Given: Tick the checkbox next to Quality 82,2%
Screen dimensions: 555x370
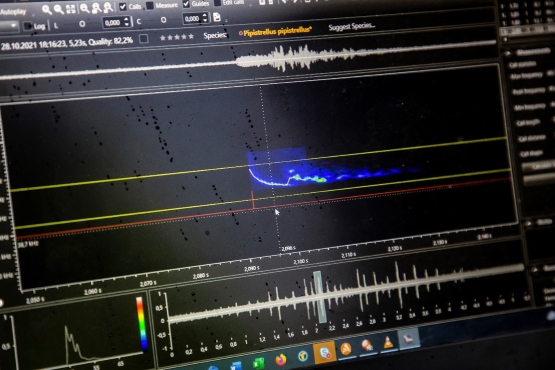Looking at the screenshot, I should click(143, 39).
